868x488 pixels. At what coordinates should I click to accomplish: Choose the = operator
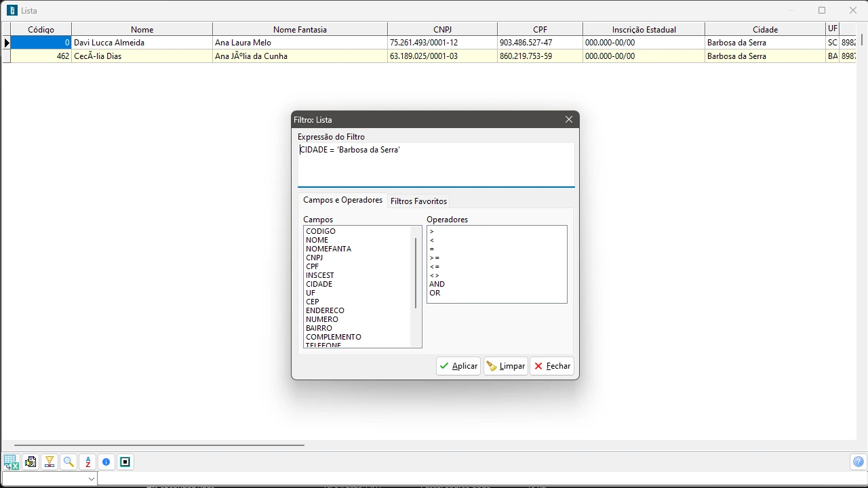pos(432,249)
